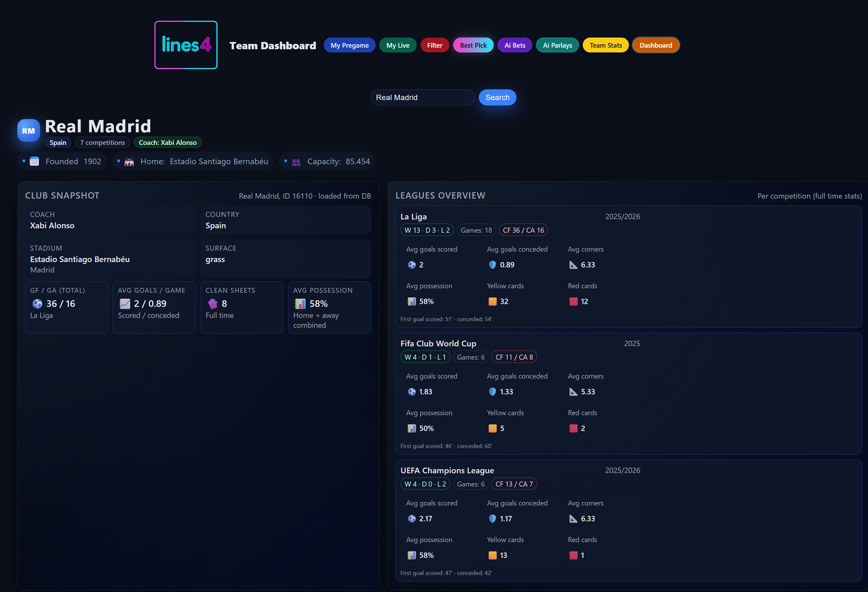The image size is (868, 592).
Task: Open Ai Bets section
Action: pos(515,45)
